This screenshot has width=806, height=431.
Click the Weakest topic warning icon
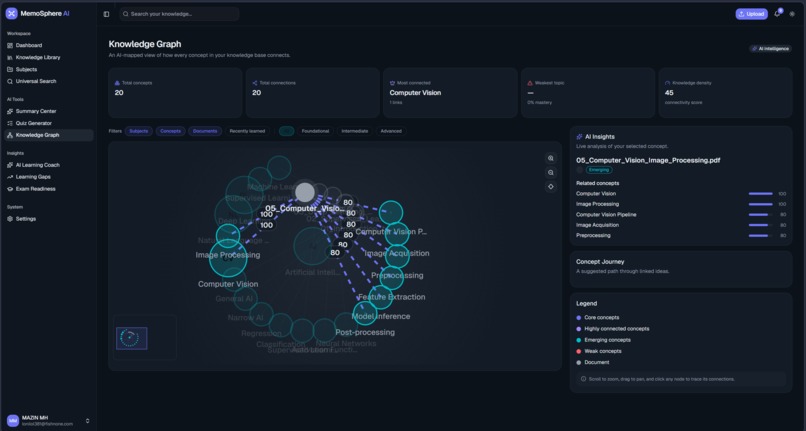(530, 83)
